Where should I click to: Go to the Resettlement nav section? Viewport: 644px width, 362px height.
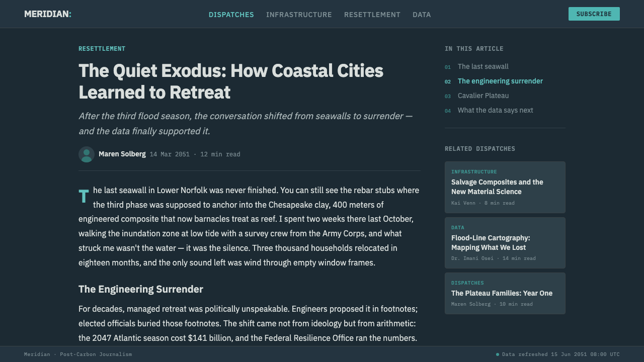click(x=372, y=15)
